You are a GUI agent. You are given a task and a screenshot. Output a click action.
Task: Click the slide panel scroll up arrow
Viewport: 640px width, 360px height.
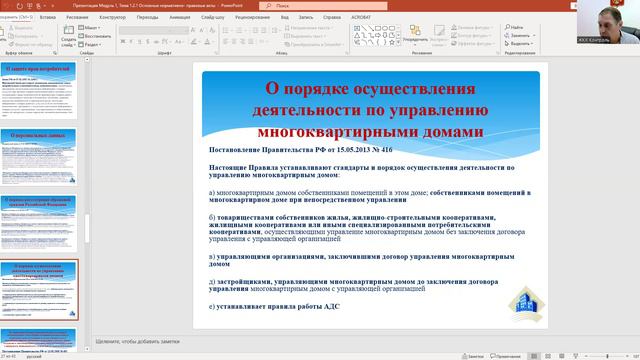[87, 60]
